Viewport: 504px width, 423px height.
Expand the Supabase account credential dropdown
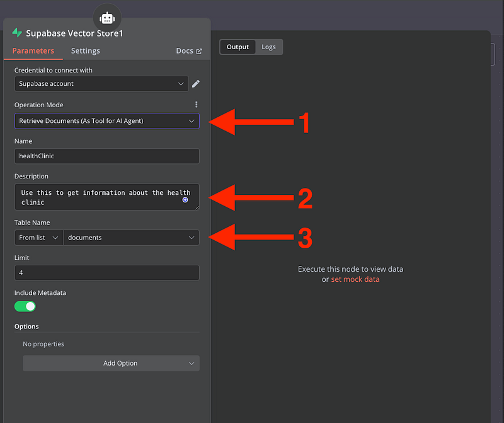point(101,84)
